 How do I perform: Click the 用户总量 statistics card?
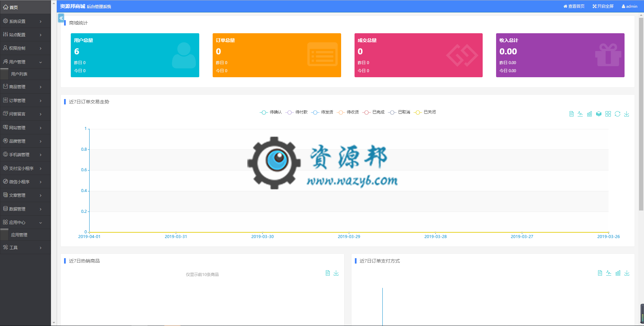[x=135, y=55]
